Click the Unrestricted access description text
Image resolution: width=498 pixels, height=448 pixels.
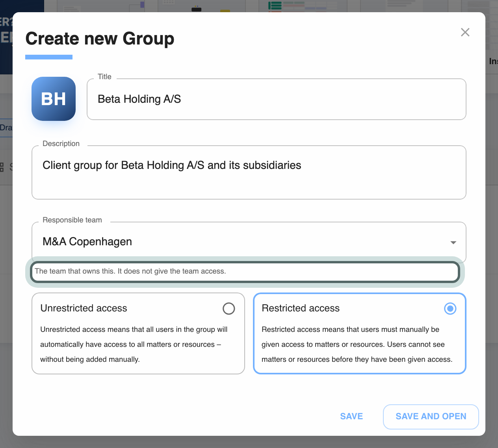tap(134, 344)
